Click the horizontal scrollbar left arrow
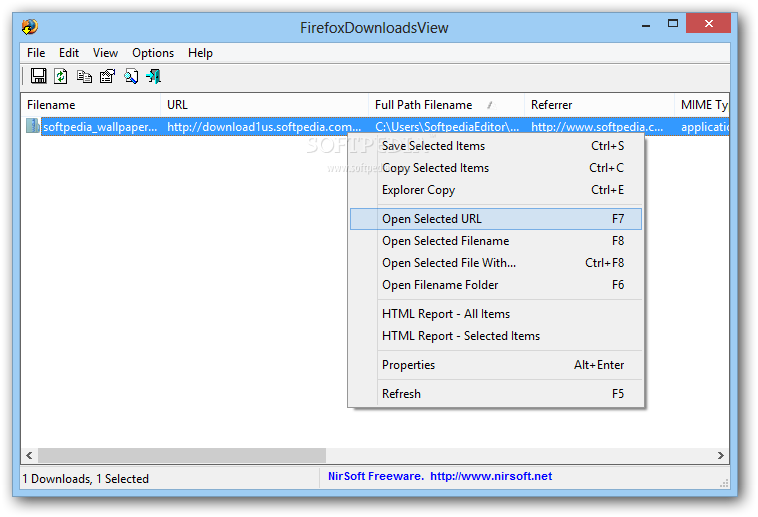Screen dimensions: 758x517 29,455
